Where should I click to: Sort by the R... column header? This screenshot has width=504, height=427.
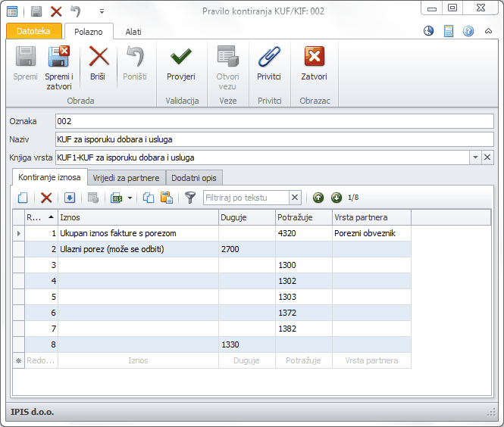tap(41, 217)
